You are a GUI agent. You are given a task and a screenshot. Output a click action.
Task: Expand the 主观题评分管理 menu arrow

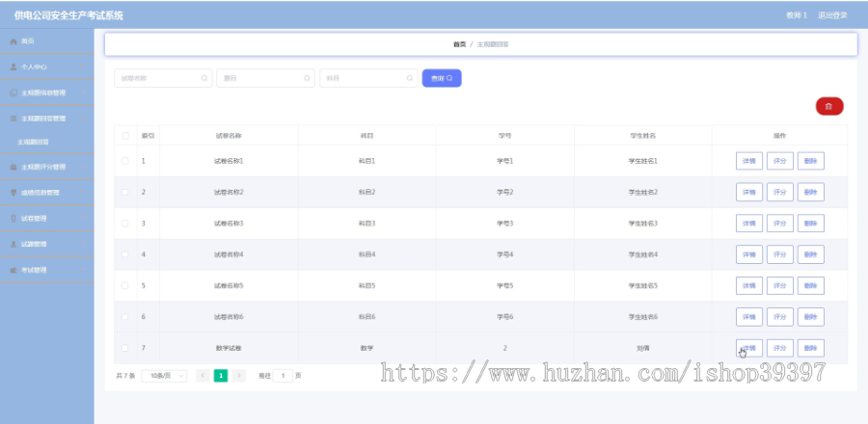pos(83,167)
